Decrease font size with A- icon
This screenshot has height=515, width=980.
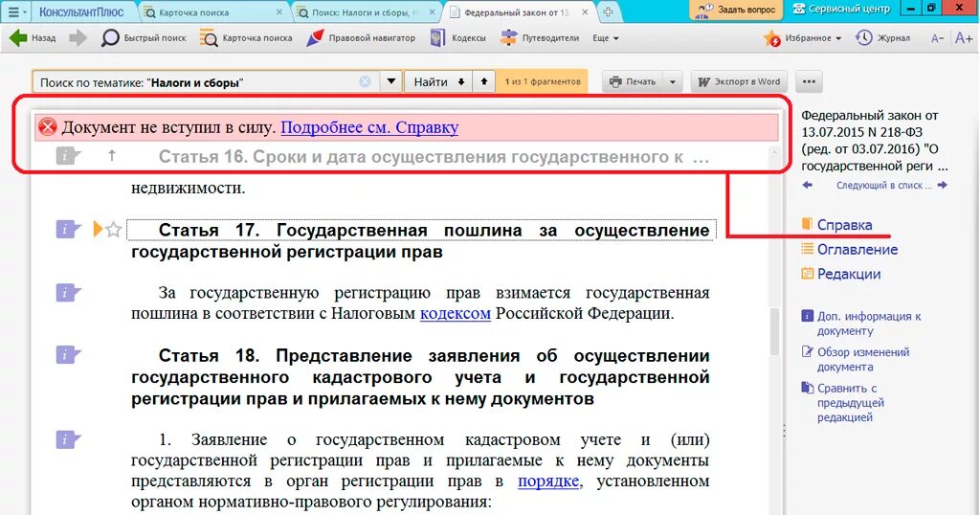pyautogui.click(x=937, y=38)
